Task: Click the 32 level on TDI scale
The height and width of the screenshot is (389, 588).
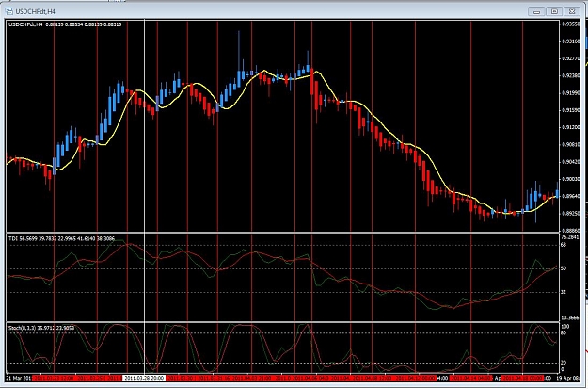Action: point(564,292)
